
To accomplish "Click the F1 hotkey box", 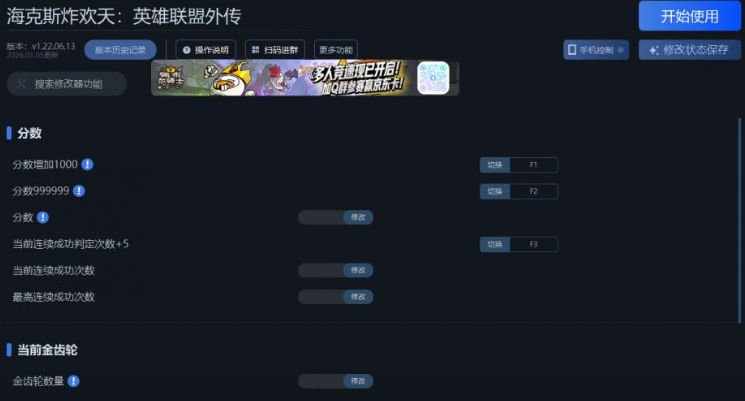I will click(x=534, y=165).
